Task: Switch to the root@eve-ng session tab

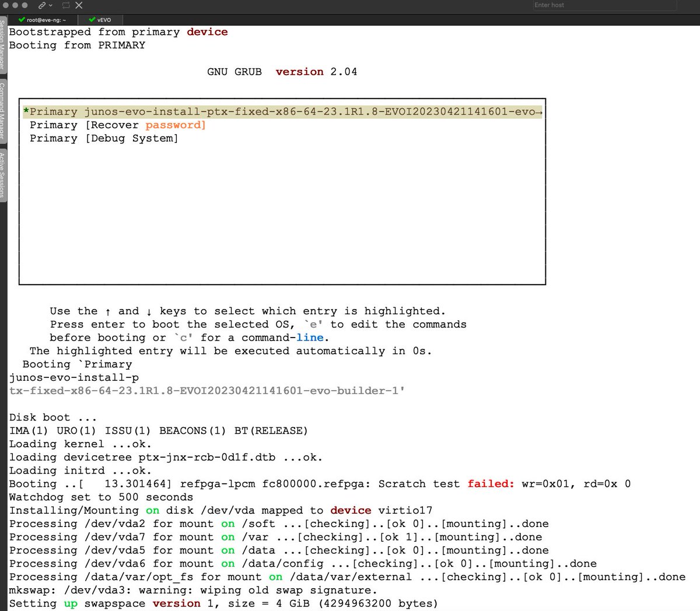Action: (x=43, y=20)
